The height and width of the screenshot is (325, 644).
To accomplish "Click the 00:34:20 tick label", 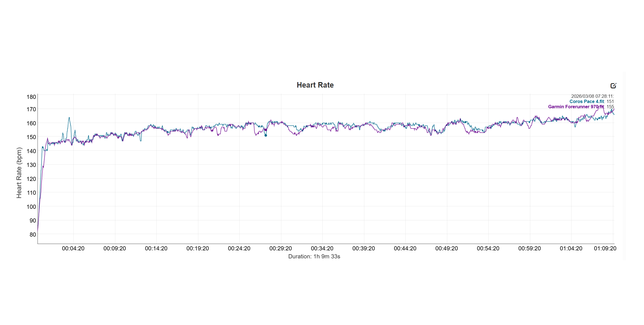I will pos(322,248).
